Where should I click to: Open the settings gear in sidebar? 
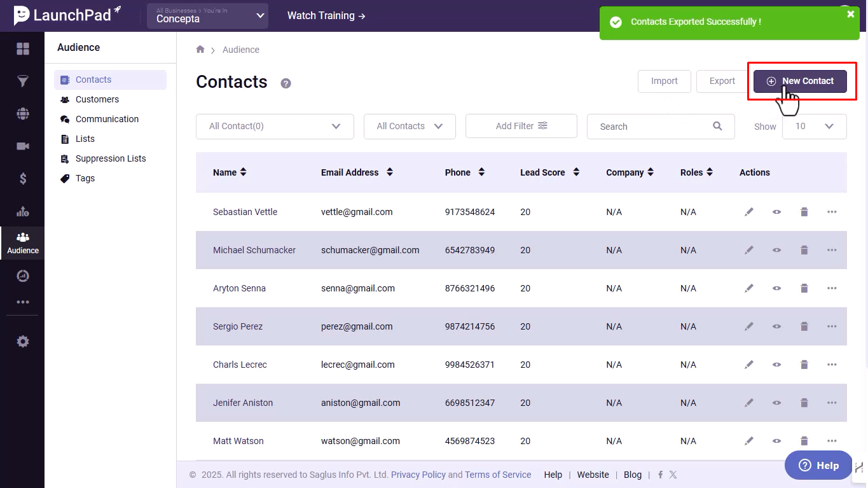tap(23, 342)
